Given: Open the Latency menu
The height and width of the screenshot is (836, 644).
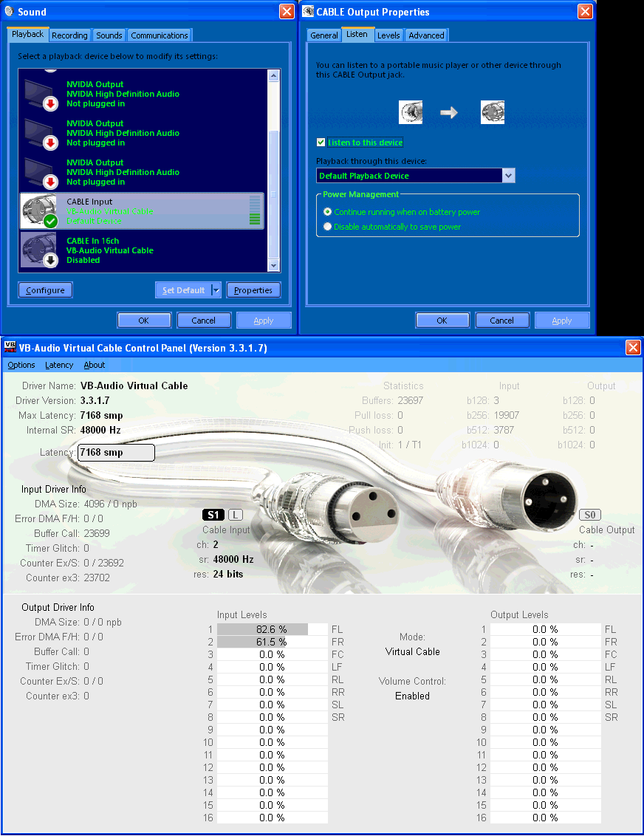Looking at the screenshot, I should [59, 365].
